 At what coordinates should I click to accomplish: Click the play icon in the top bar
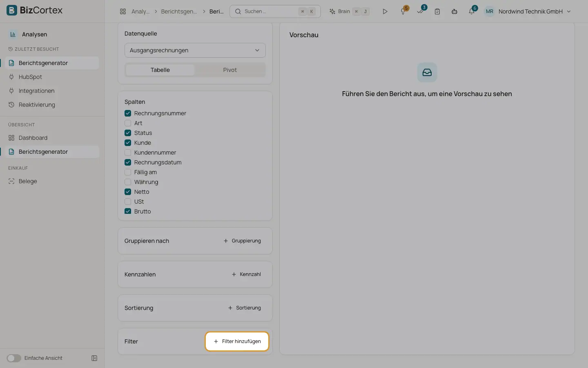[x=385, y=11]
